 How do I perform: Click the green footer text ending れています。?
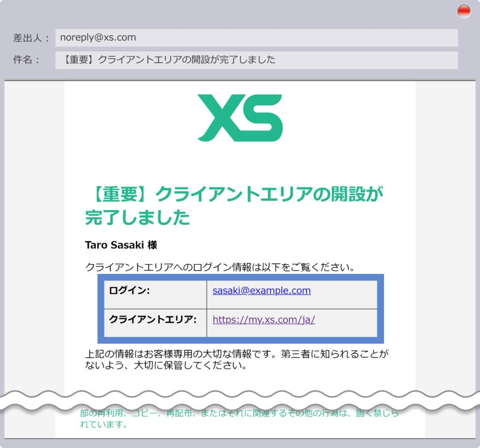coord(240,419)
